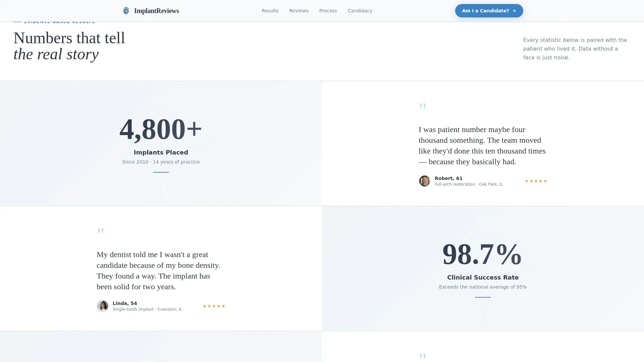The image size is (644, 362).
Task: Open the Reviews nav item
Action: (299, 11)
